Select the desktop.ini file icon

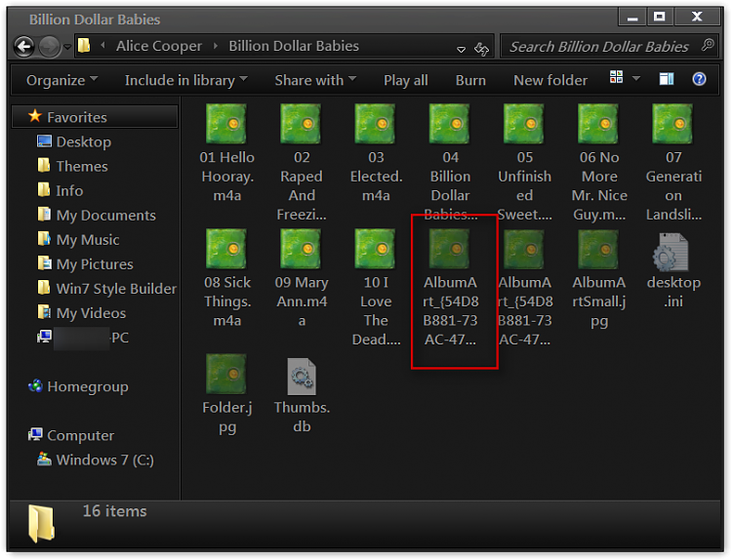click(671, 253)
